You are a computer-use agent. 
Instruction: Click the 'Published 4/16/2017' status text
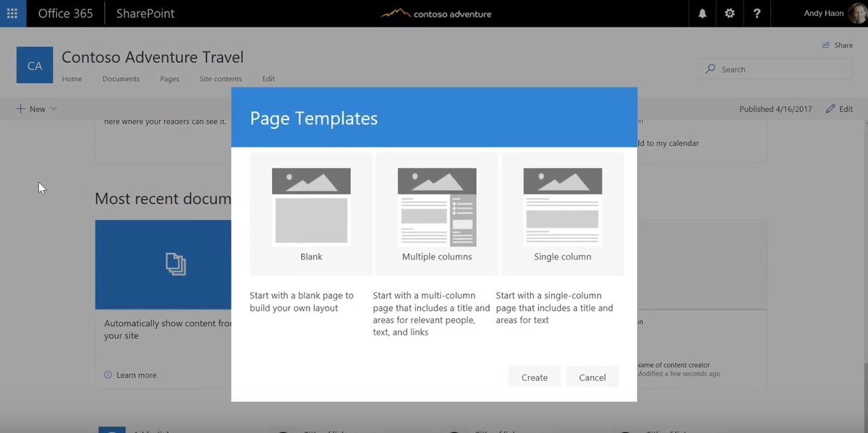(x=775, y=109)
